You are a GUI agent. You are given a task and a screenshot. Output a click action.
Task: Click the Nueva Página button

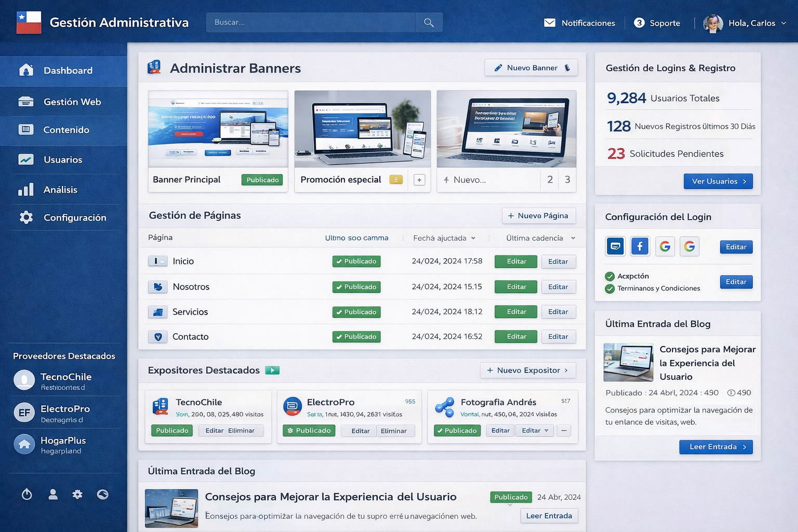coord(539,216)
